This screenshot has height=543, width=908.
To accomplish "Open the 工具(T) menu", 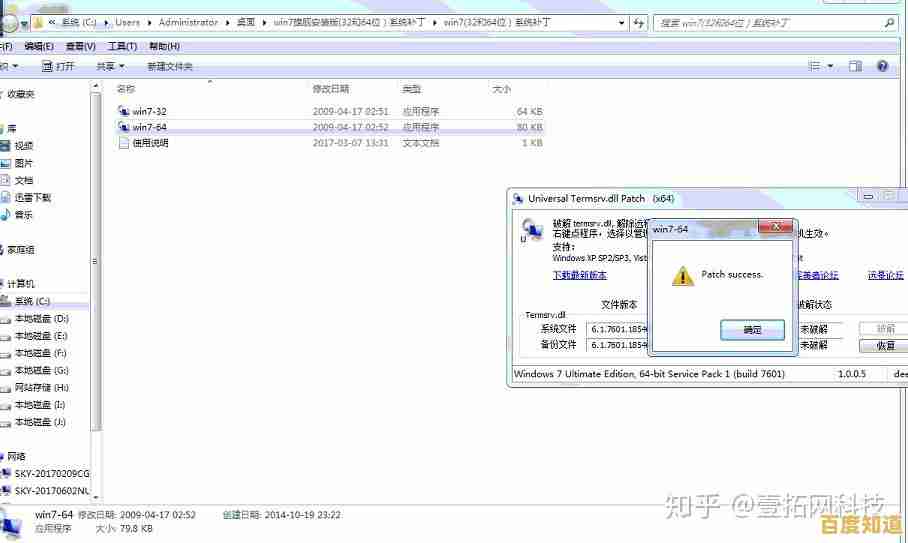I will [122, 46].
